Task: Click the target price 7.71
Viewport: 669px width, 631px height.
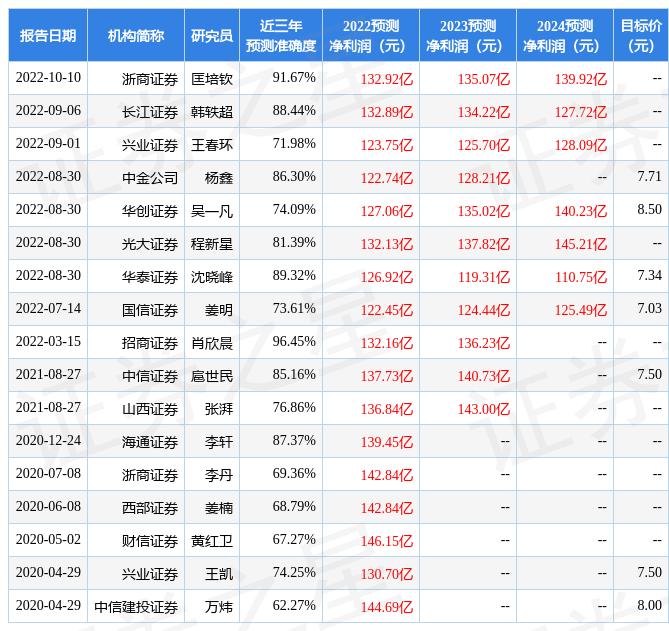Action: 649,176
